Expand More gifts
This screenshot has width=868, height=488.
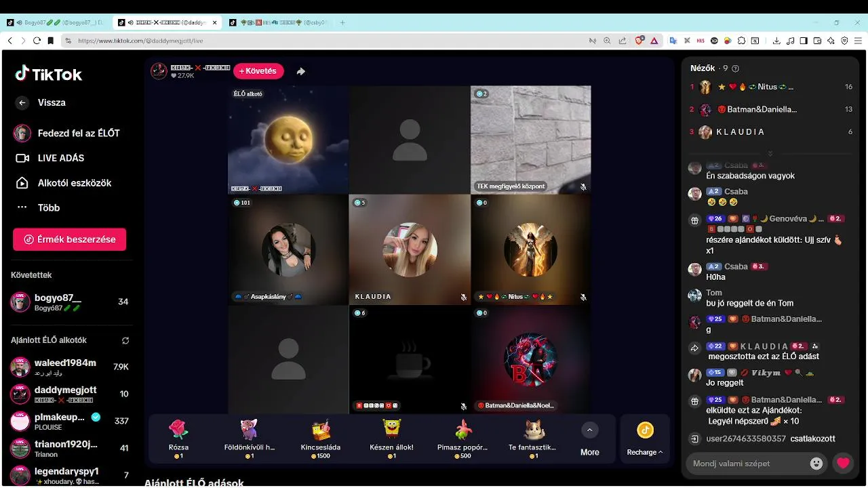(589, 439)
